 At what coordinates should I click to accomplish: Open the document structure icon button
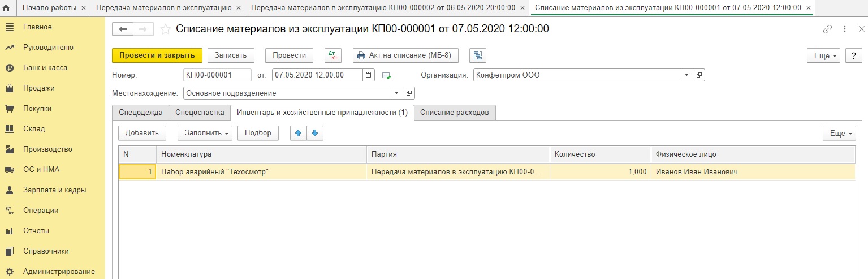coord(478,55)
